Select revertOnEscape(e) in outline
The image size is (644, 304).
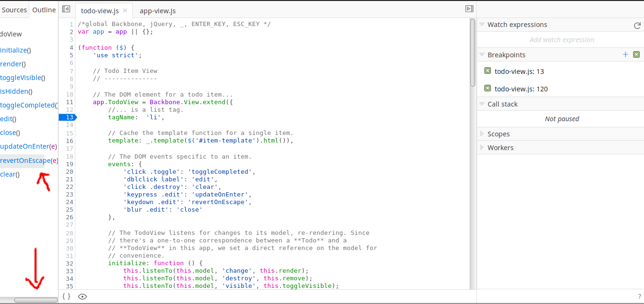[29, 161]
